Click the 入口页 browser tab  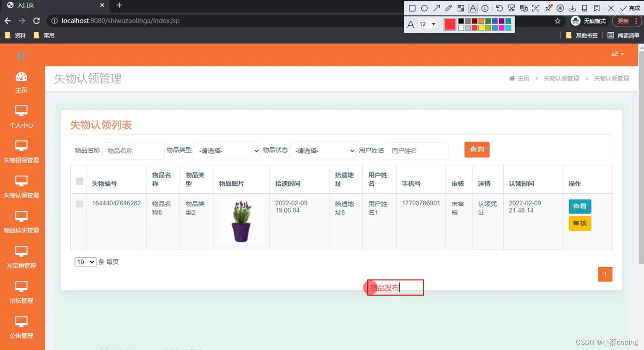tap(54, 6)
